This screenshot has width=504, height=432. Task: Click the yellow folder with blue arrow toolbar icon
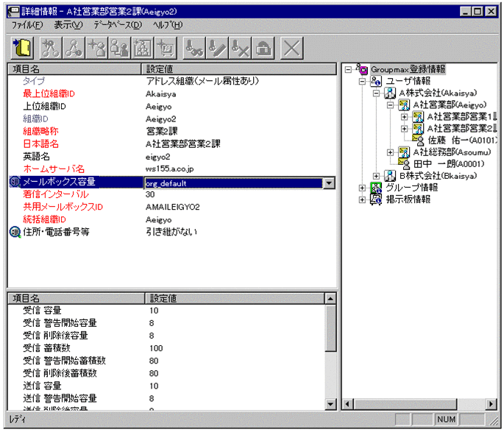22,49
